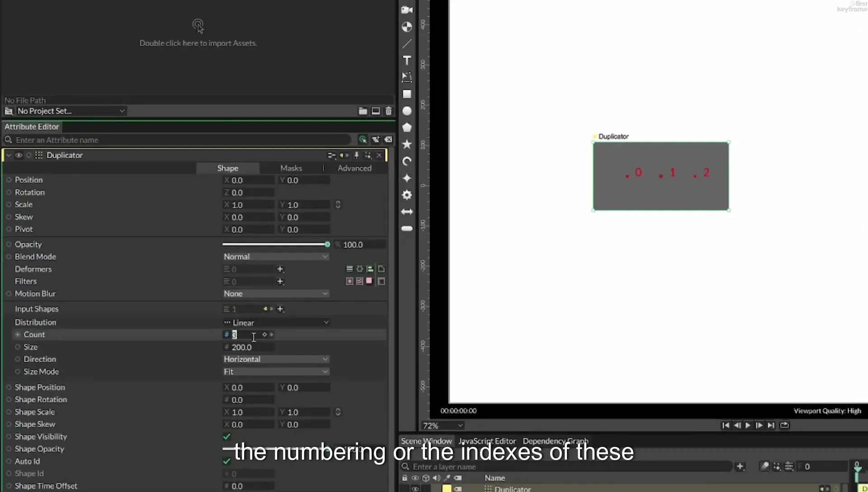Screen dimensions: 868x492
Task: Jump to first frame button
Action: point(726,425)
